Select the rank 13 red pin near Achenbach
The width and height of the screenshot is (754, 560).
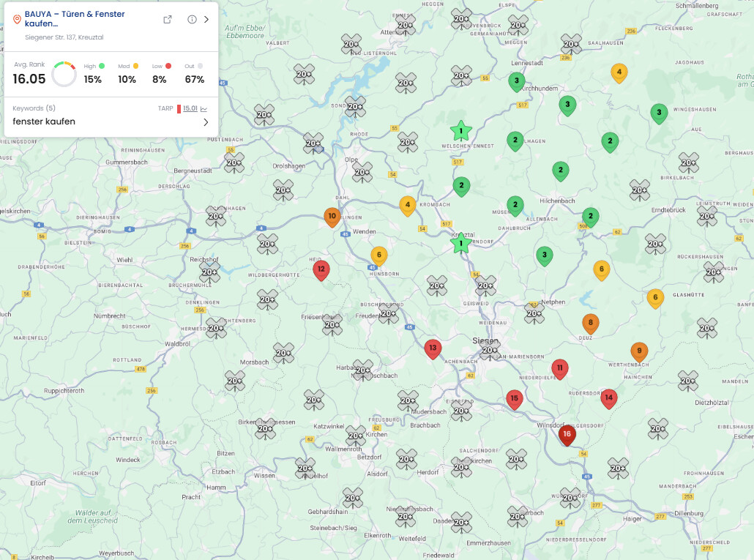point(433,349)
